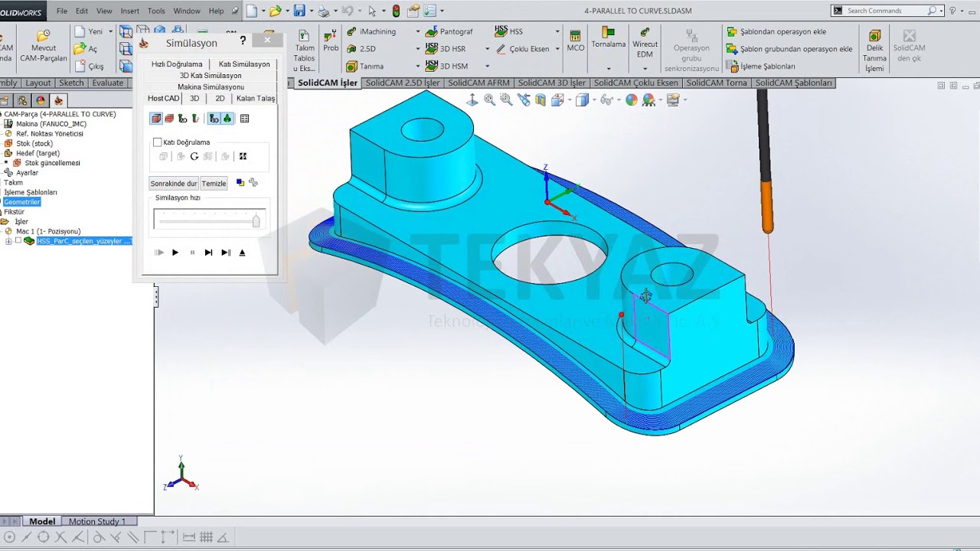Open the SolidCAM Manager tree tab icon
The image size is (980, 551).
coord(59,100)
